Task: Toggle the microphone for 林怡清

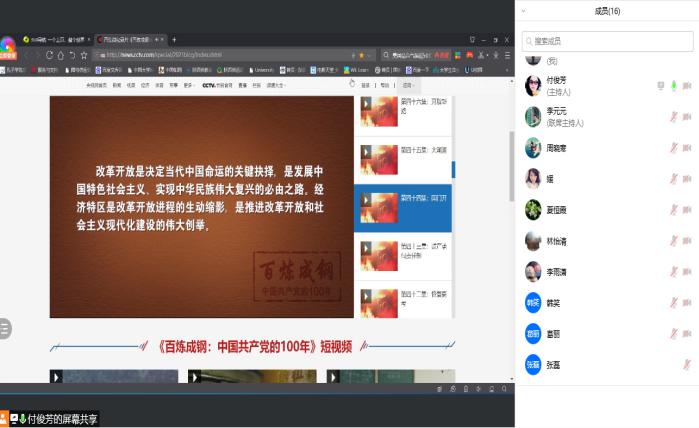Action: pyautogui.click(x=673, y=241)
